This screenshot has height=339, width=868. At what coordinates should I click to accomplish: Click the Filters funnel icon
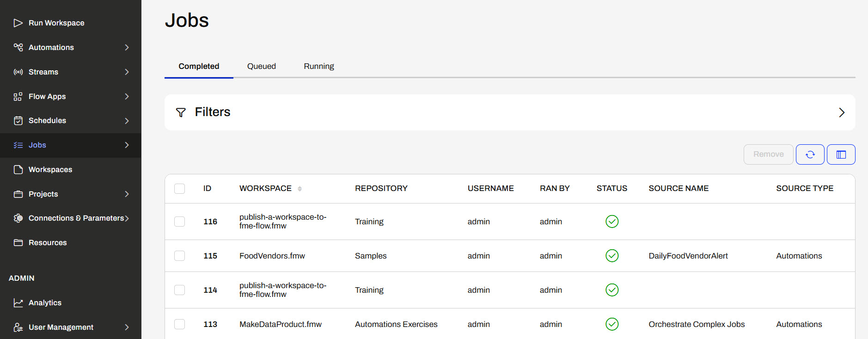pos(181,112)
